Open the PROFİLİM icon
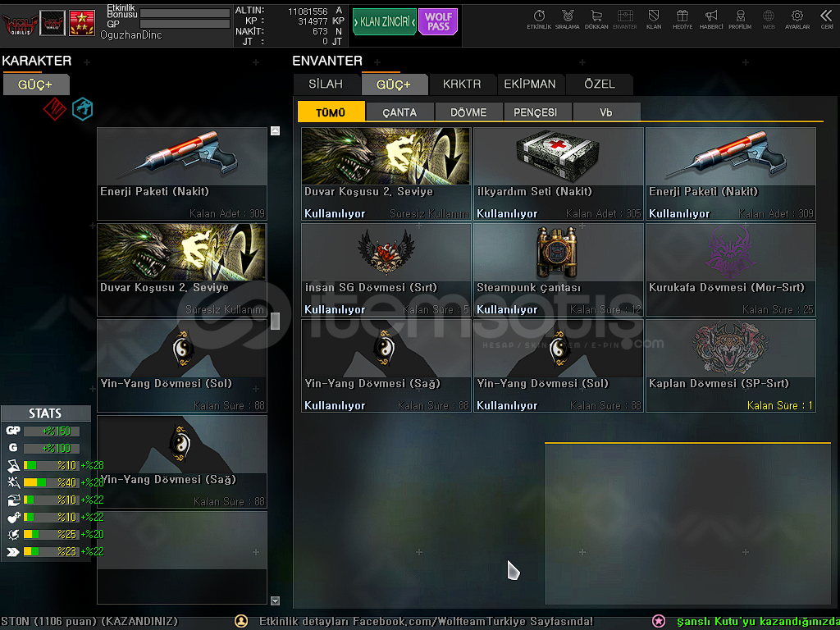The image size is (840, 630). coord(740,20)
